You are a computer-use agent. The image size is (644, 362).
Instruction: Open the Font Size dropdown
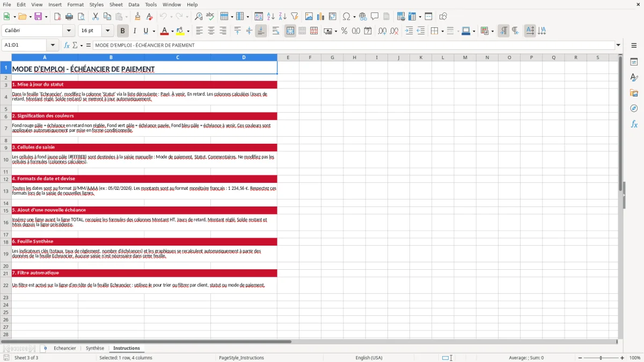coord(107,31)
